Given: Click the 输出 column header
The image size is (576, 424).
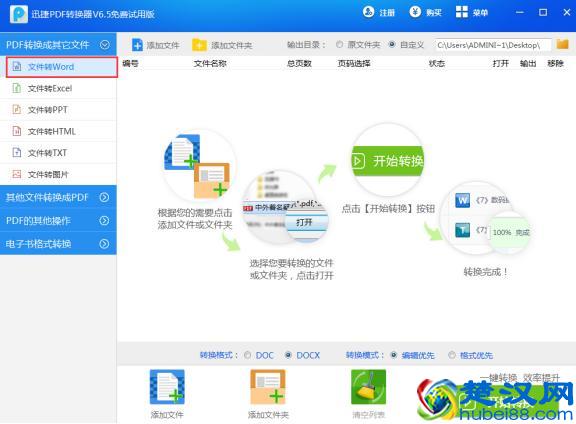Looking at the screenshot, I should (528, 64).
